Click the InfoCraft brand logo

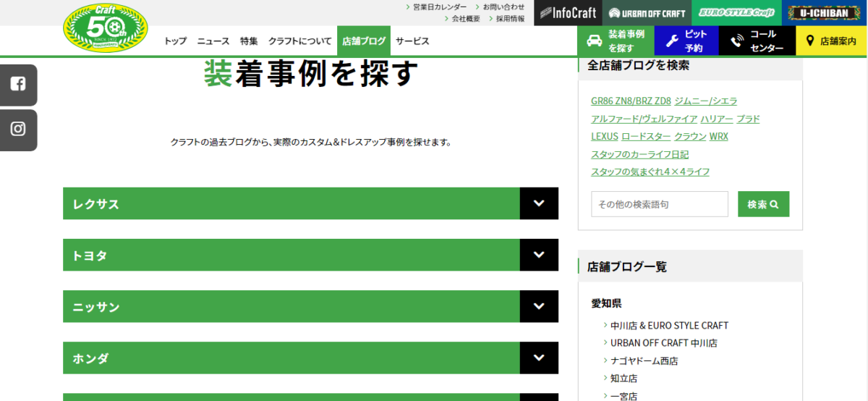point(568,13)
